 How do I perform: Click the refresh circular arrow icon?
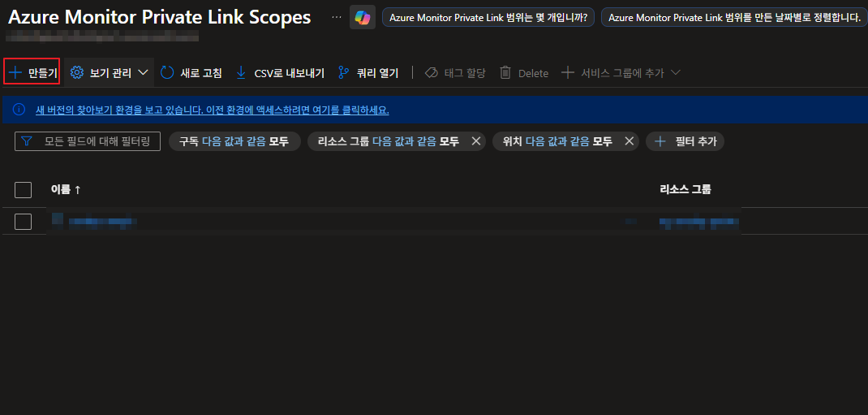tap(166, 72)
